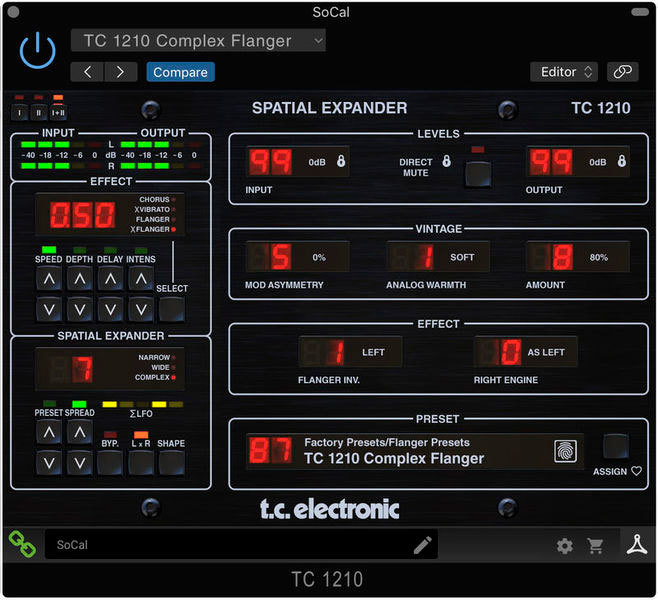This screenshot has height=600, width=658.
Task: Toggle the Direct Mute button
Action: pos(478,175)
